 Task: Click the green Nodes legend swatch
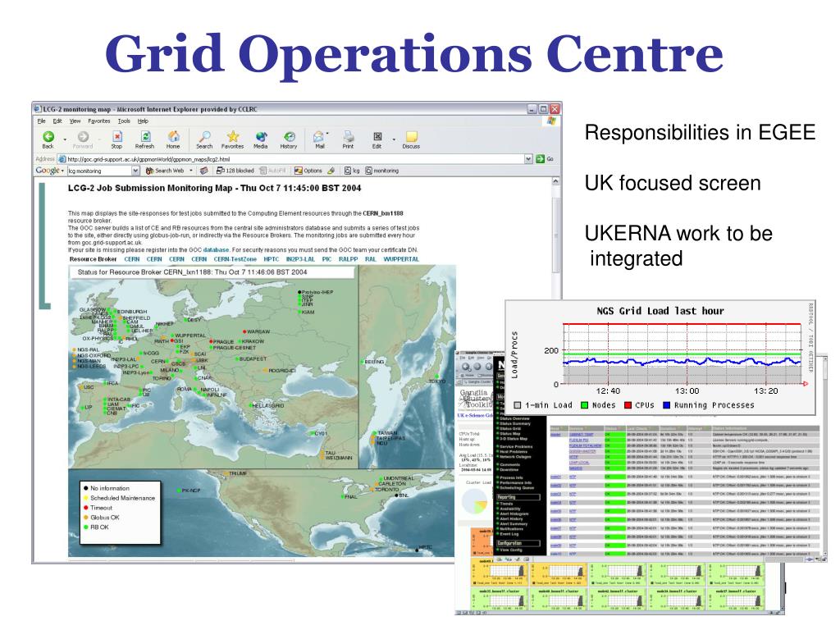[x=584, y=405]
